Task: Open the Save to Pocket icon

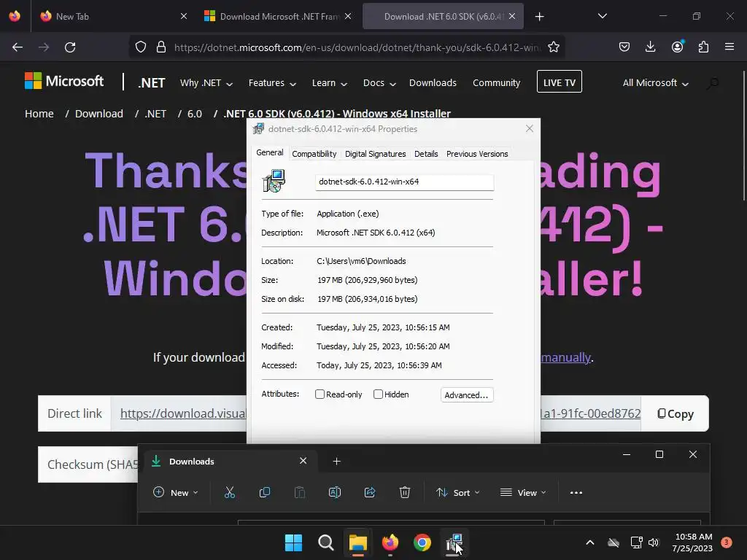Action: tap(624, 47)
